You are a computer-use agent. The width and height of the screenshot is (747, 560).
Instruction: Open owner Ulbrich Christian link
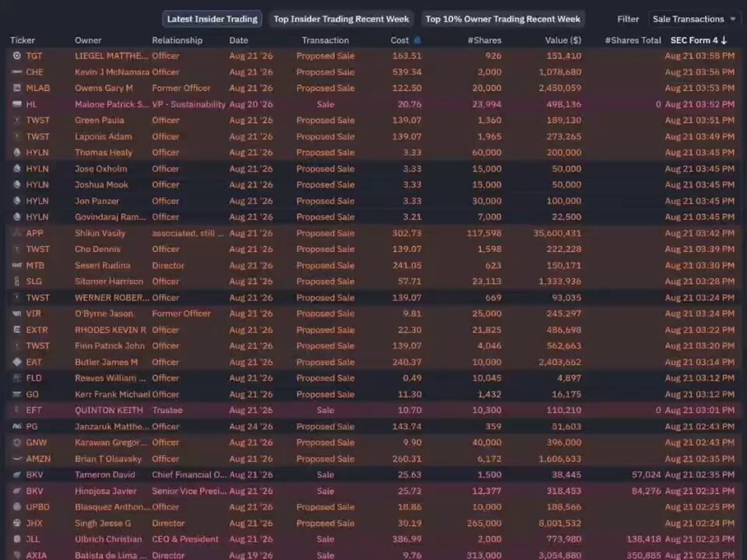click(x=108, y=539)
